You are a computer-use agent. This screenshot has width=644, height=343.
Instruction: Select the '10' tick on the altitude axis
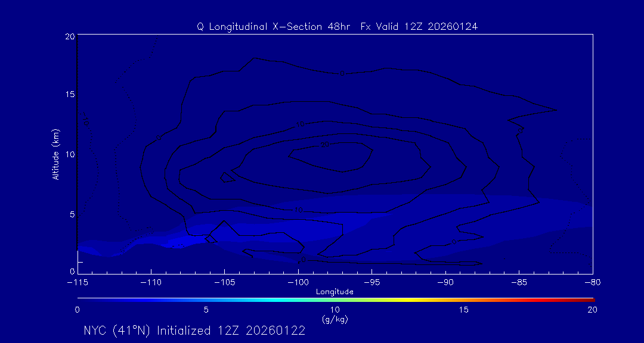click(x=70, y=155)
